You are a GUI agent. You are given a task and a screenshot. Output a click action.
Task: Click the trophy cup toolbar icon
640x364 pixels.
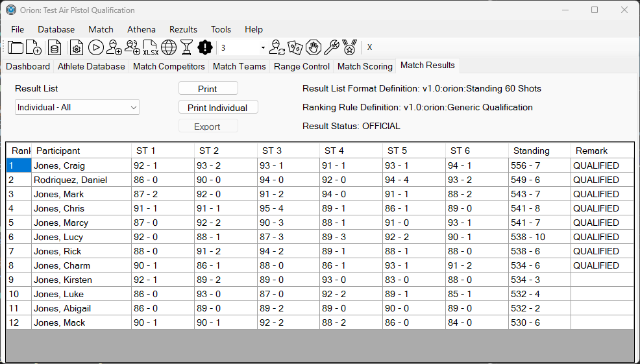tap(186, 47)
